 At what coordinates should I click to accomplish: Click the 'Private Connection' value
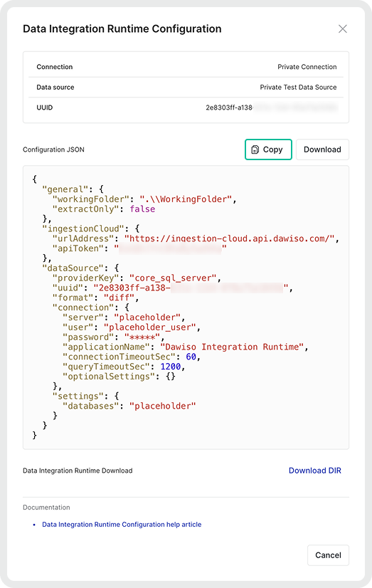click(x=307, y=67)
